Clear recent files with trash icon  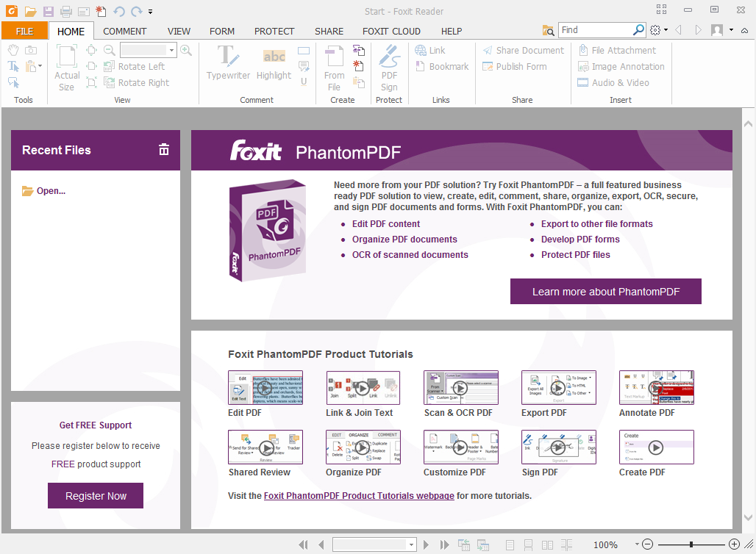[164, 150]
